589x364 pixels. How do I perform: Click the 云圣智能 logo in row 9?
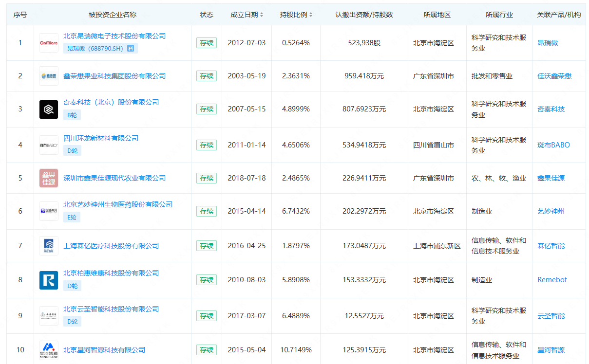tap(49, 316)
